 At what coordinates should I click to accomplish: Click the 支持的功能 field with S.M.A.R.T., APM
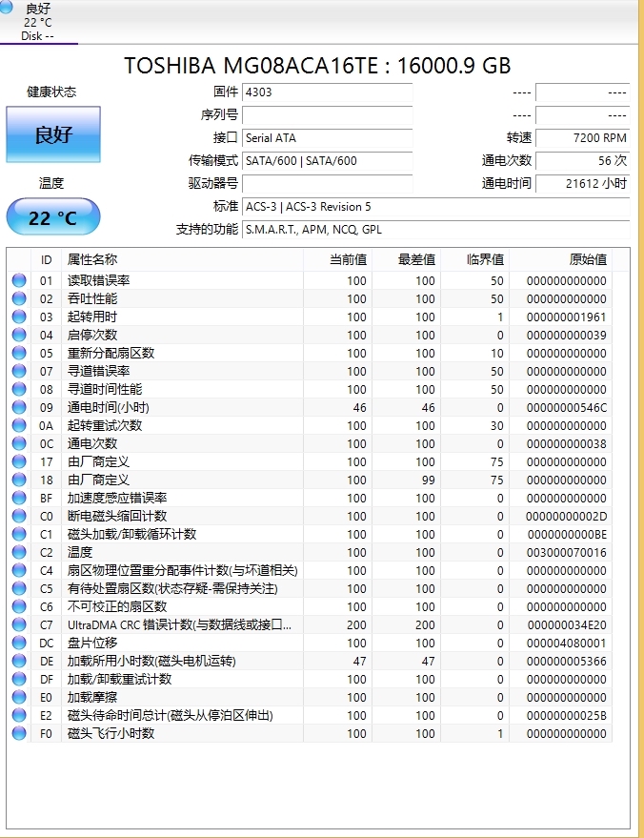pyautogui.click(x=435, y=230)
